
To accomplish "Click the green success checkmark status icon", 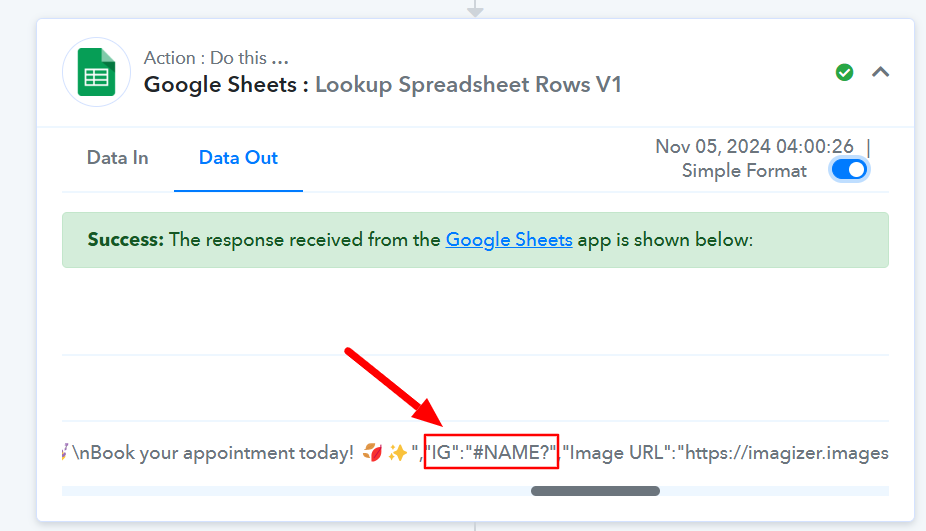I will 845,72.
